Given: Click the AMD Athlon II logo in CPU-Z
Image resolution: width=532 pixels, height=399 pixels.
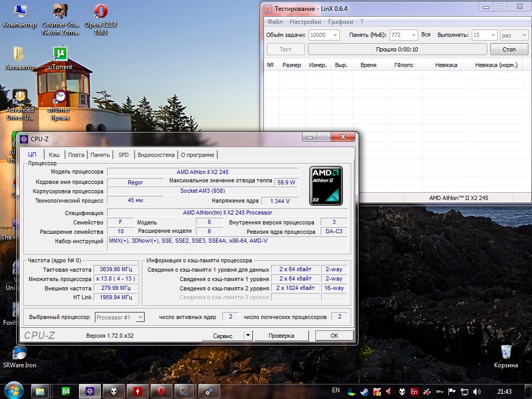Looking at the screenshot, I should tap(326, 185).
